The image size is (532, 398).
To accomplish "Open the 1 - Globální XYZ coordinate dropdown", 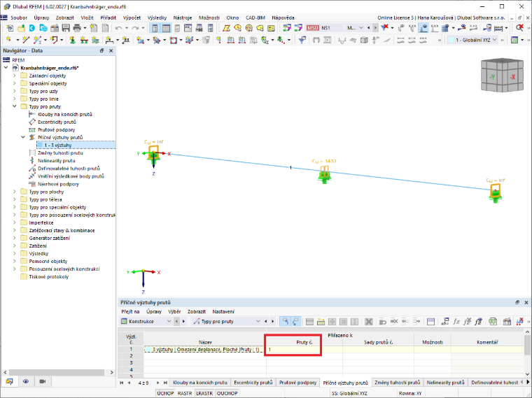I will (x=473, y=40).
